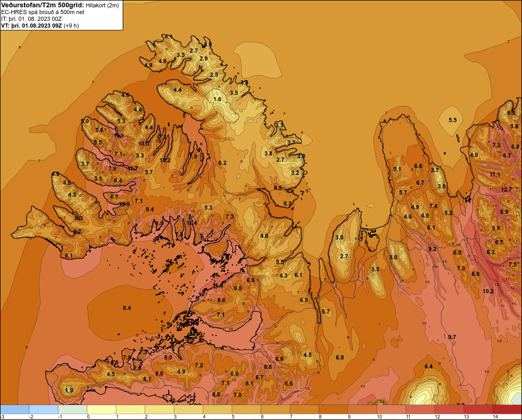
Task: Click the 'Veðurstofan/T2m 500grid' title text
Action: click(42, 5)
